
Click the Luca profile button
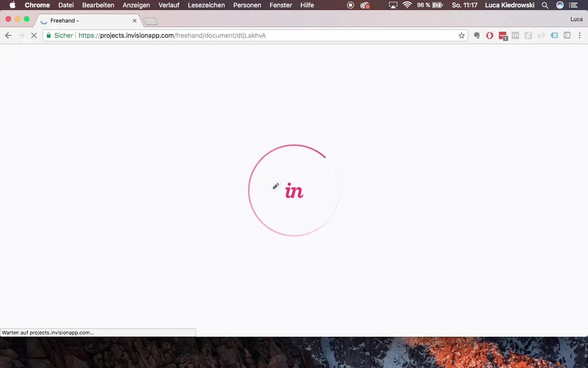click(x=577, y=19)
